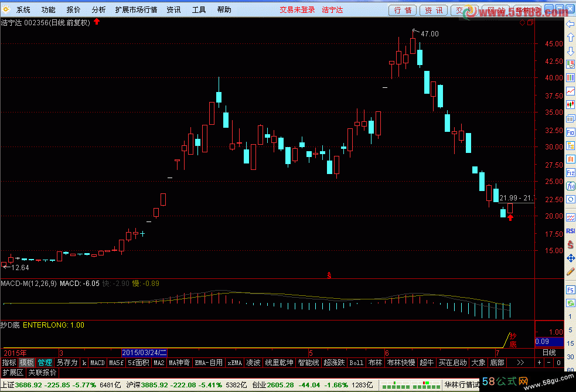Screen dimensions: 576x392
Task: Click the 日线 period label
Action: coord(549,353)
